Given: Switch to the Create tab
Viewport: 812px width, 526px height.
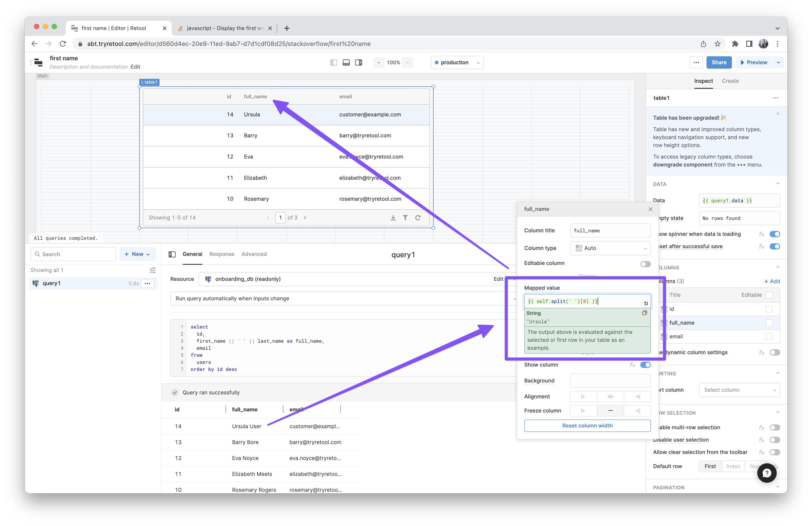Looking at the screenshot, I should point(730,81).
